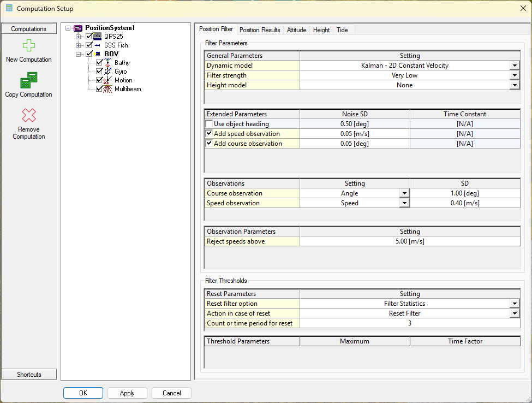Viewport: 532px width, 403px height.
Task: Toggle the SSS Fish tree checkbox
Action: (89, 45)
